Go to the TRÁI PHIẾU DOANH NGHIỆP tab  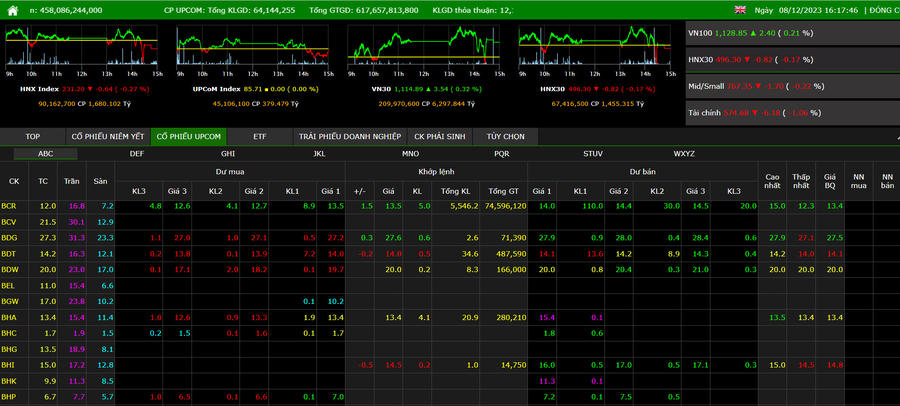pyautogui.click(x=350, y=136)
